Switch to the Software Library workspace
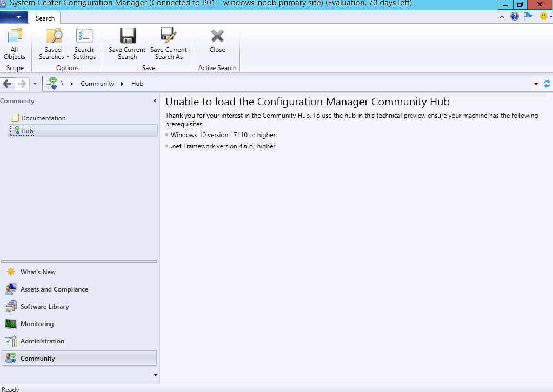The width and height of the screenshot is (553, 392). coord(79,306)
